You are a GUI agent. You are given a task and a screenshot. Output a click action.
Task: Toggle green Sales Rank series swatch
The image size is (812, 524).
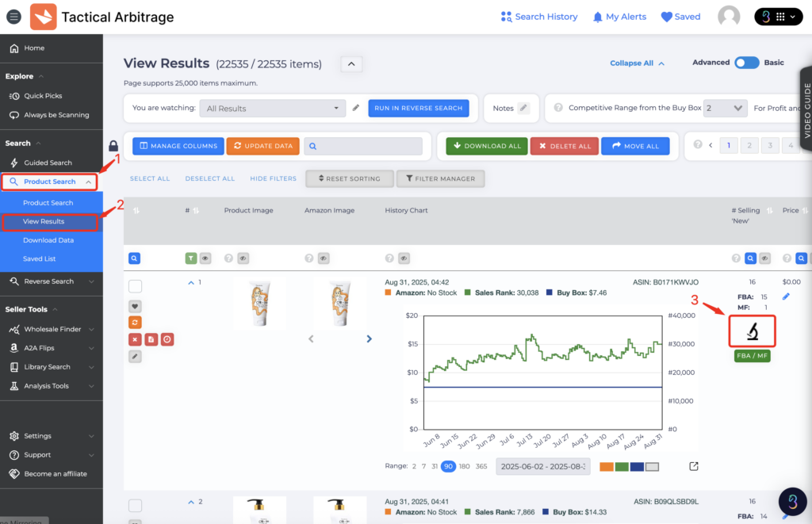tap(622, 467)
